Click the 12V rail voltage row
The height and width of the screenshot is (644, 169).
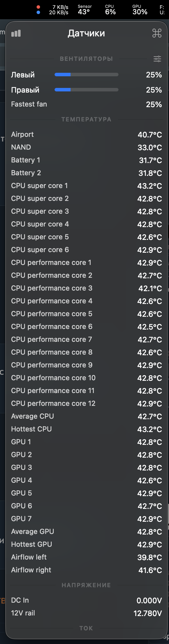(x=86, y=613)
